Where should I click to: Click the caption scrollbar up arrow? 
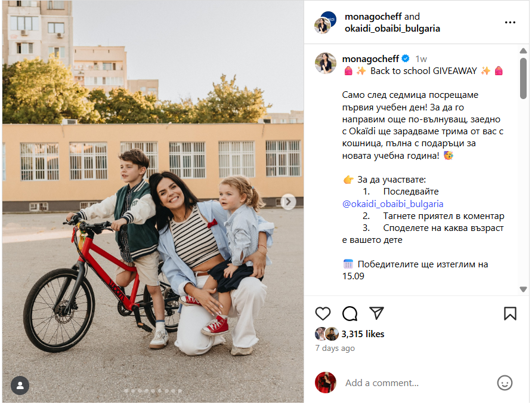(523, 51)
